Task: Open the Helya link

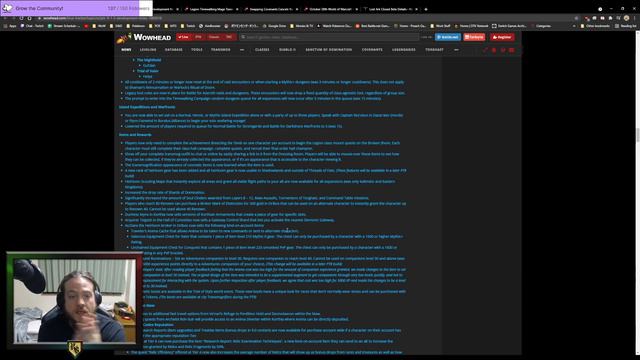Action: click(147, 76)
